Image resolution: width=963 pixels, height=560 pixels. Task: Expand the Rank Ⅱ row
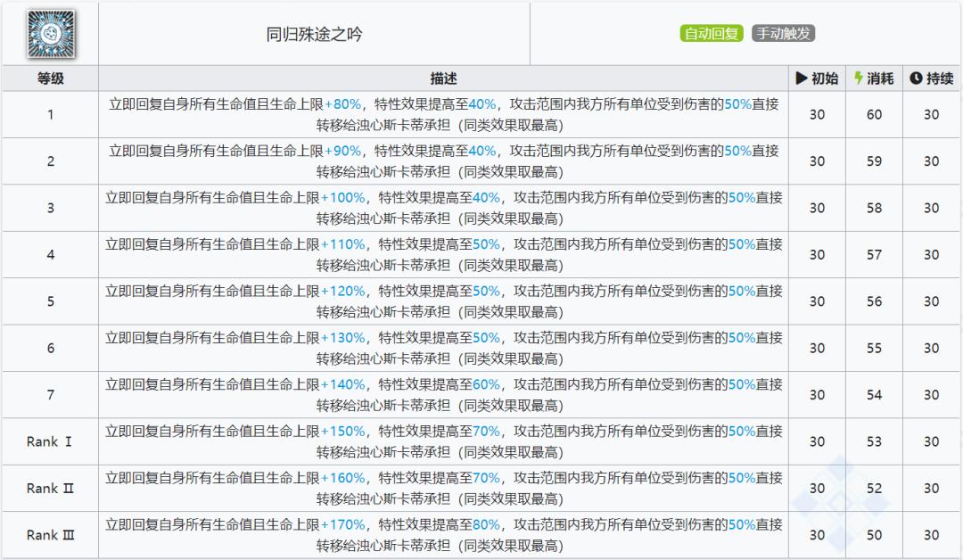click(x=50, y=488)
